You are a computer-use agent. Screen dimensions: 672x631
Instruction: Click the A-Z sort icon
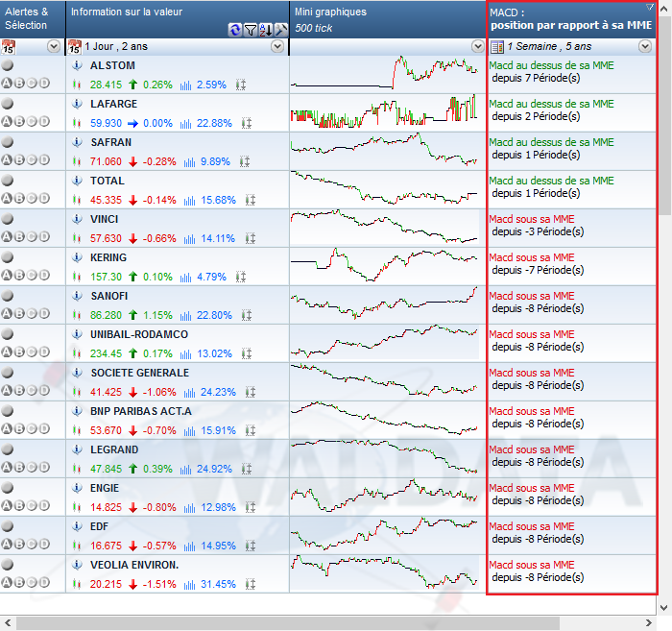point(266,30)
